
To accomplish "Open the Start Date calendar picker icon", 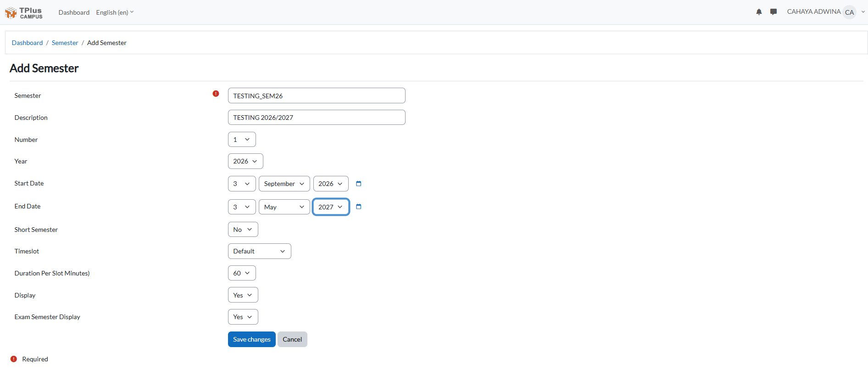I will 359,184.
